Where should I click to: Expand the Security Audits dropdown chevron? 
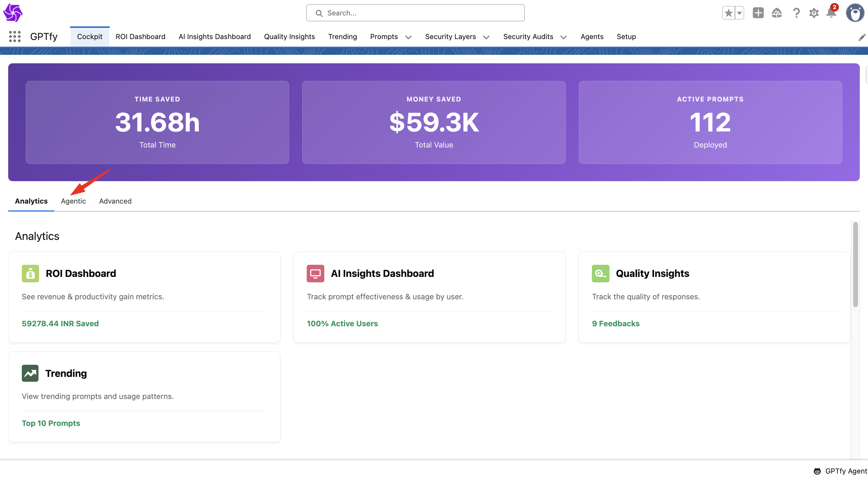tap(563, 37)
